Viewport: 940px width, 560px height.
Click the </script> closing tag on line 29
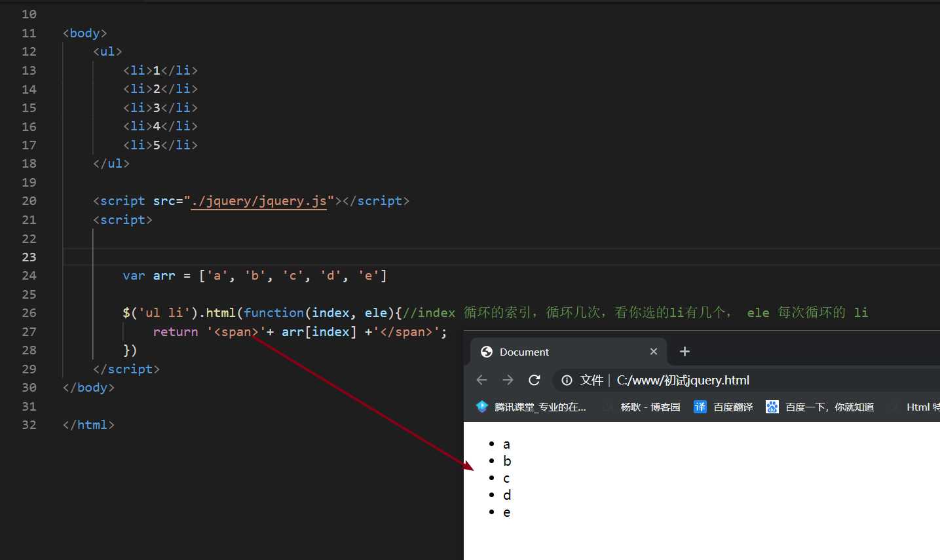tap(126, 369)
